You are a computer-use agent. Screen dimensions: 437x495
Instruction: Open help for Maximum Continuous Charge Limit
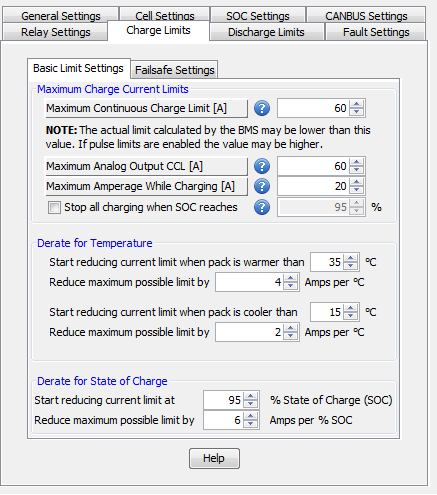click(262, 108)
